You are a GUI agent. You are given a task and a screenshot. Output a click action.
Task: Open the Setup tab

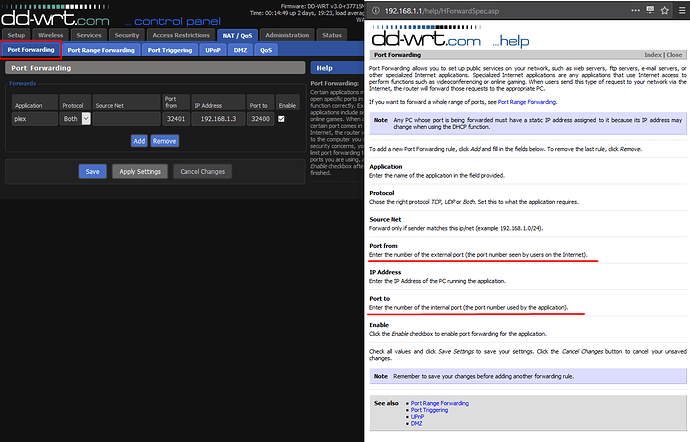tap(16, 35)
